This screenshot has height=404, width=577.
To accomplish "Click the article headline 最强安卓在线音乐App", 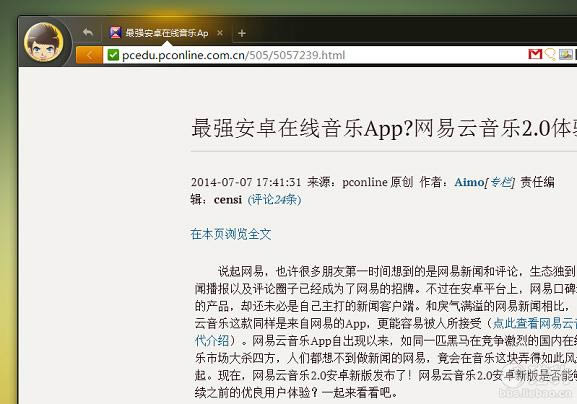I will point(384,128).
